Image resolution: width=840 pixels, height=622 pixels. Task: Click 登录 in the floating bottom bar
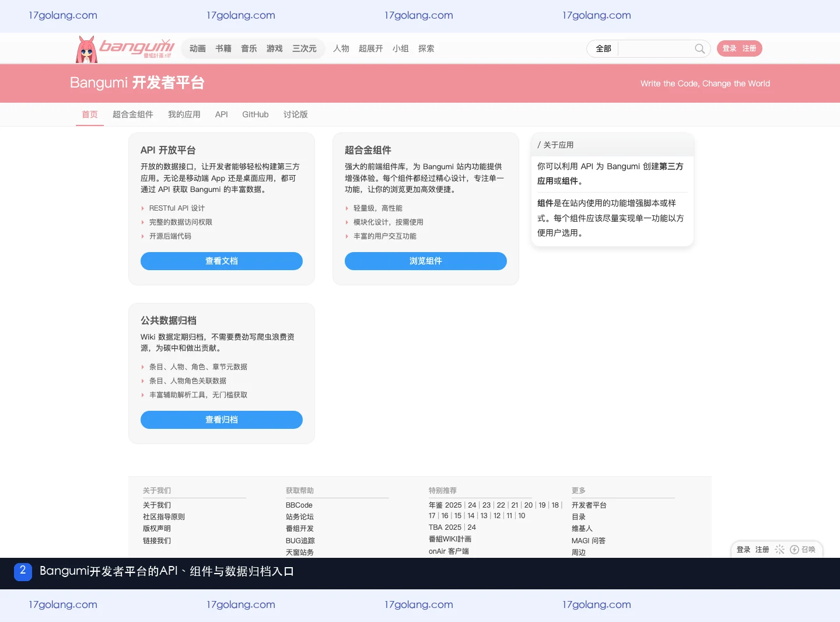coord(743,550)
